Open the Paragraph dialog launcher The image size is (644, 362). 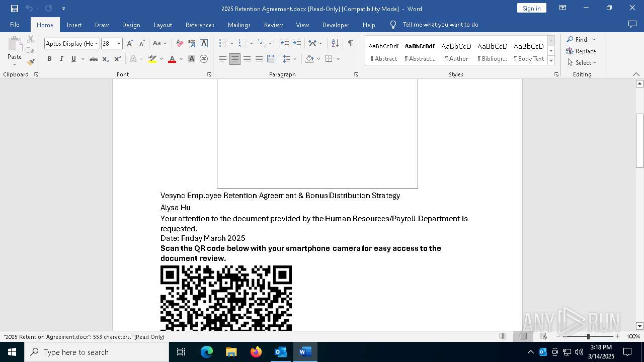pyautogui.click(x=356, y=74)
